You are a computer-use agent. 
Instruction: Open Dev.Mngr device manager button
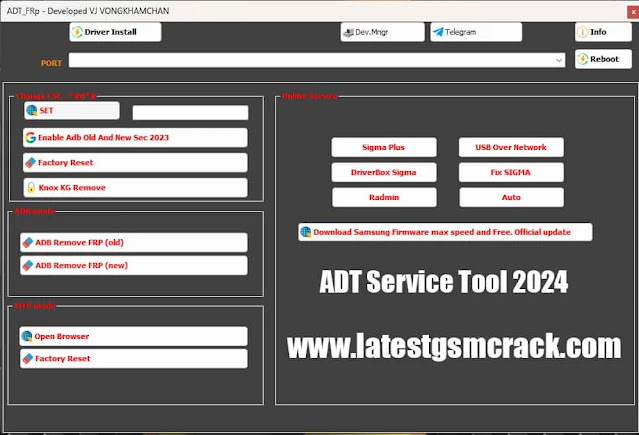(x=382, y=32)
